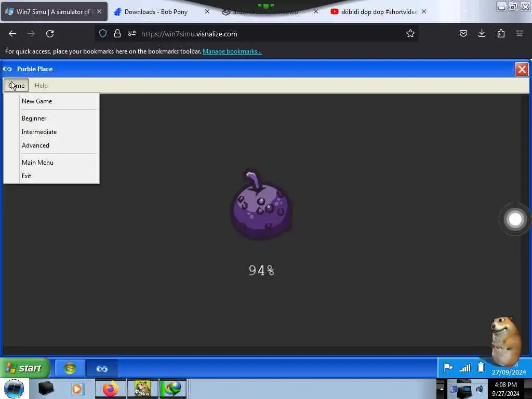Open the Firefox hamburger application menu
The image size is (532, 399).
point(520,33)
